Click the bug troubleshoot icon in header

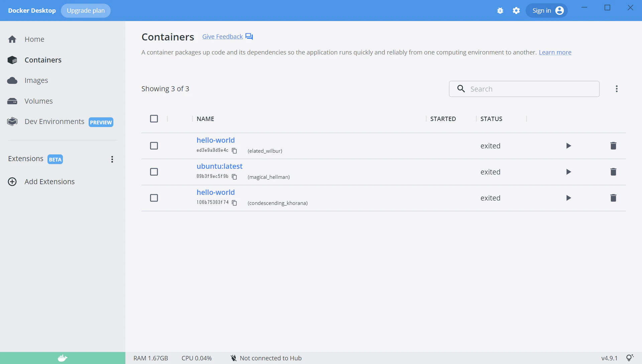[500, 11]
